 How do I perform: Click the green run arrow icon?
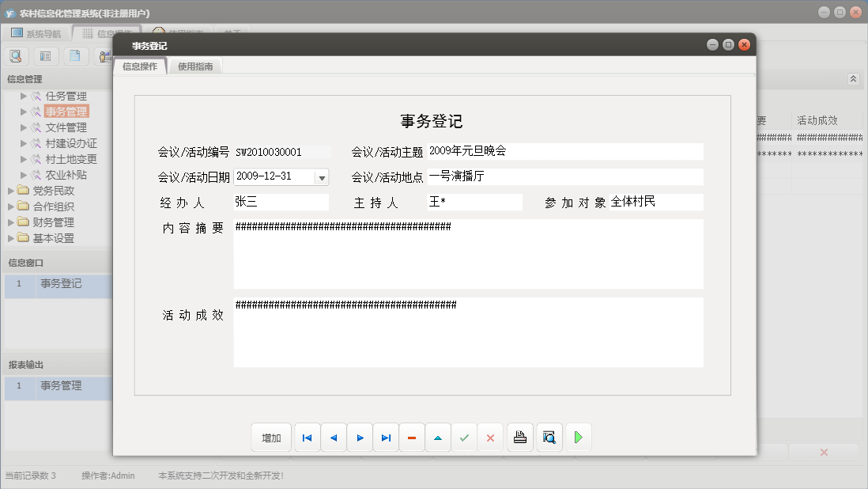(x=578, y=437)
